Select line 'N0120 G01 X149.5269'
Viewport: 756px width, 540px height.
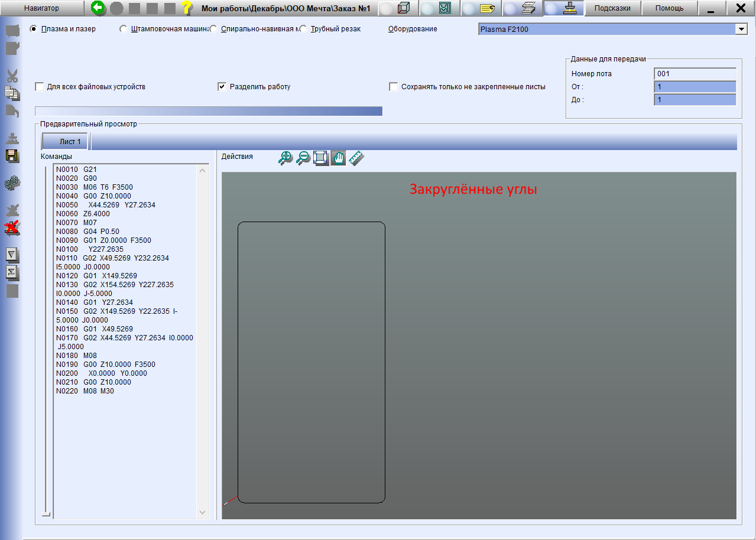tap(96, 276)
